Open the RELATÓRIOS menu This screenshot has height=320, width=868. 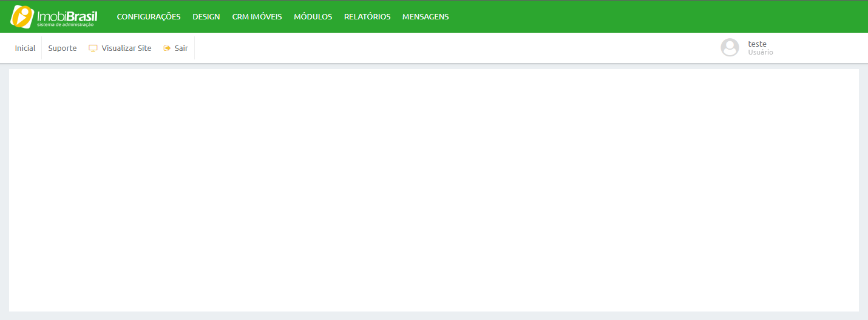pos(367,17)
